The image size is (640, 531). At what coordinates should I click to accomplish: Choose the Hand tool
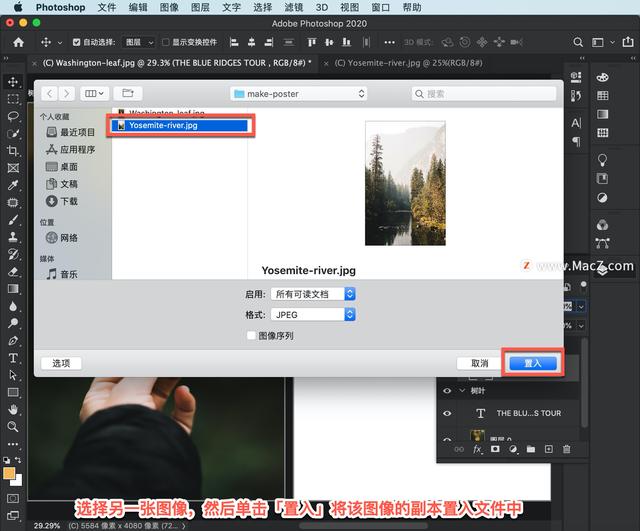pos(13,409)
